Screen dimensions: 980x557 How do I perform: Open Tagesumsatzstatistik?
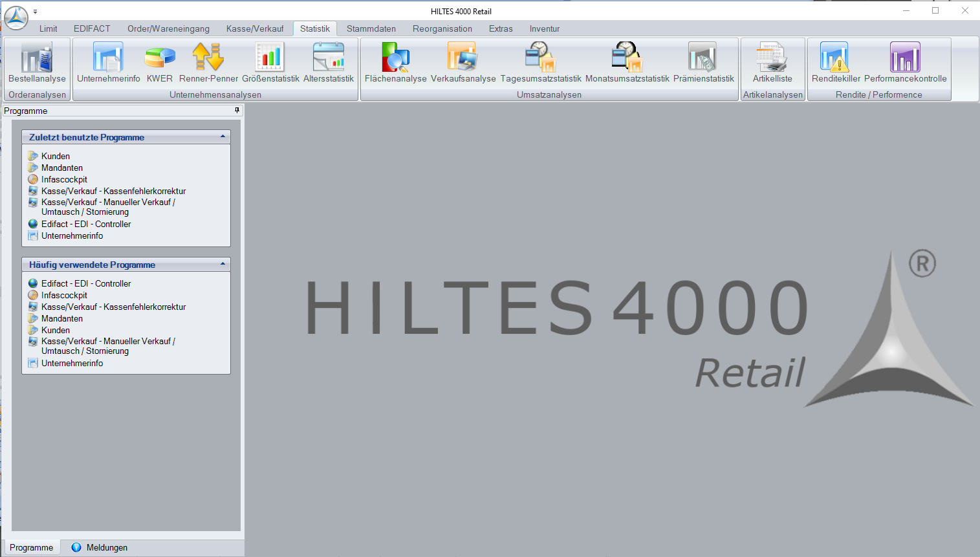coord(539,61)
